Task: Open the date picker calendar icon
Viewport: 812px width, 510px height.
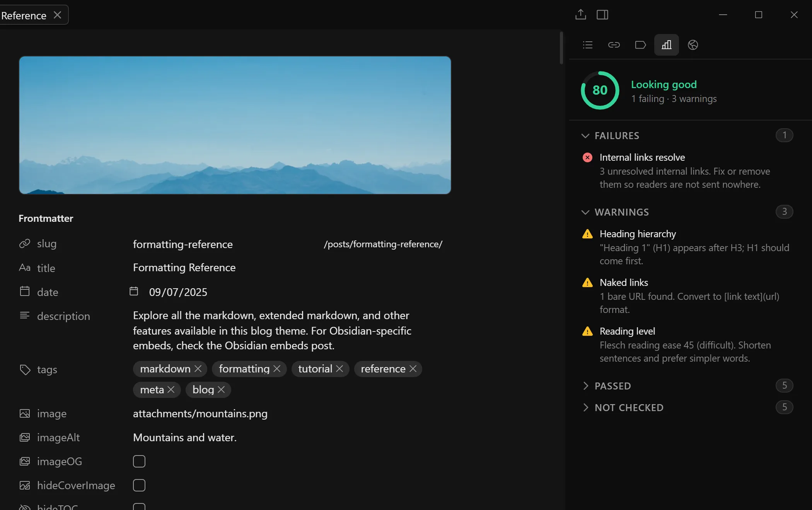Action: point(134,291)
